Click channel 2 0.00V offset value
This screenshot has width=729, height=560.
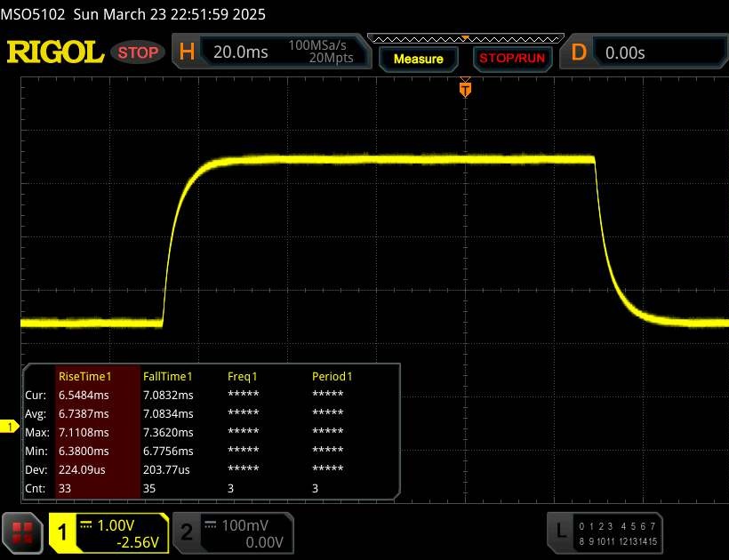[x=264, y=542]
